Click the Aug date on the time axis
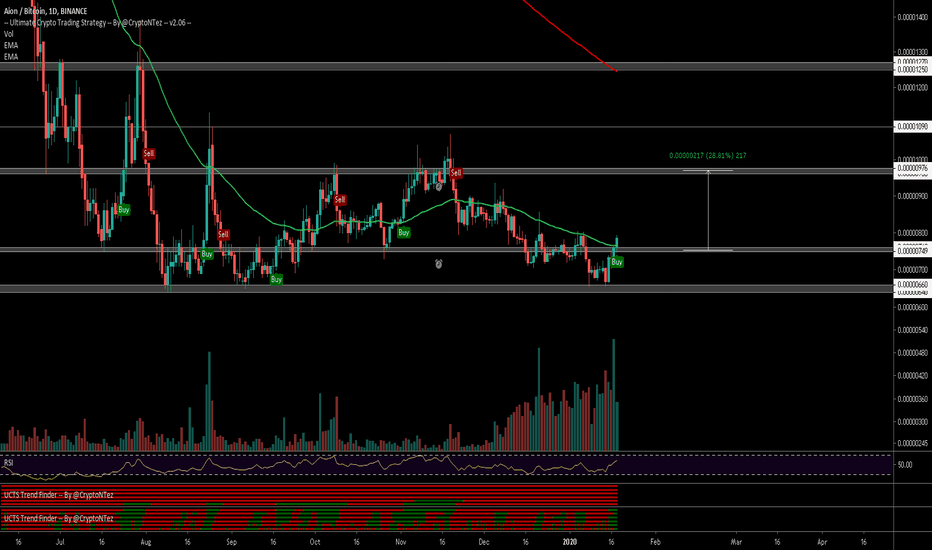932x550 pixels. pos(146,542)
